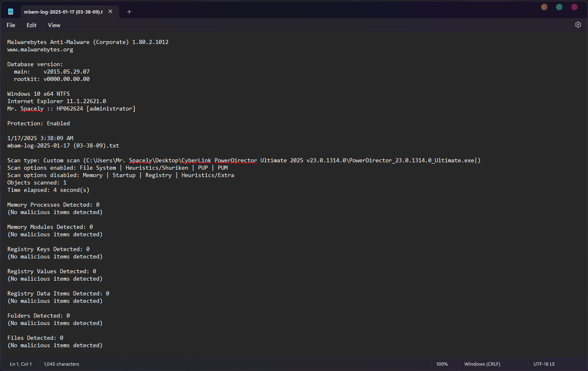Click the Protection: Enabled line

tap(39, 124)
